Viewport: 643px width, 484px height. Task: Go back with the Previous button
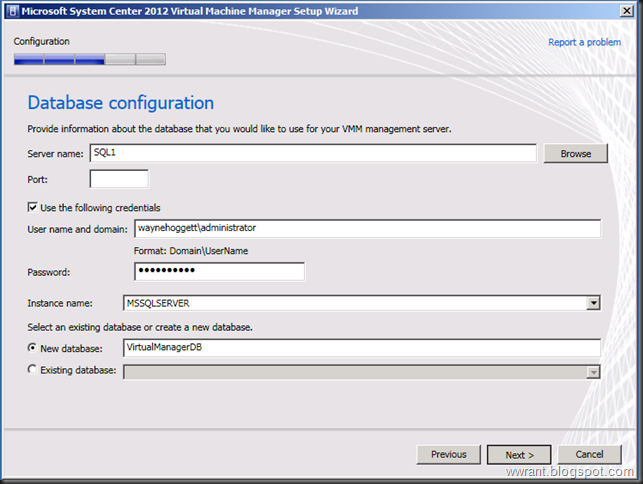pyautogui.click(x=448, y=454)
